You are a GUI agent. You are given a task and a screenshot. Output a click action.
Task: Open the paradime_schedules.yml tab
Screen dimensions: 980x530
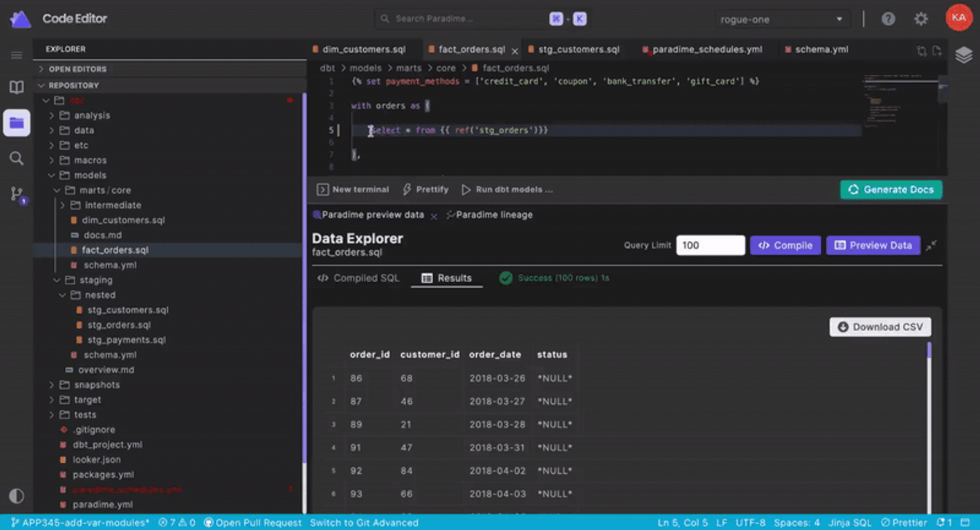point(706,50)
